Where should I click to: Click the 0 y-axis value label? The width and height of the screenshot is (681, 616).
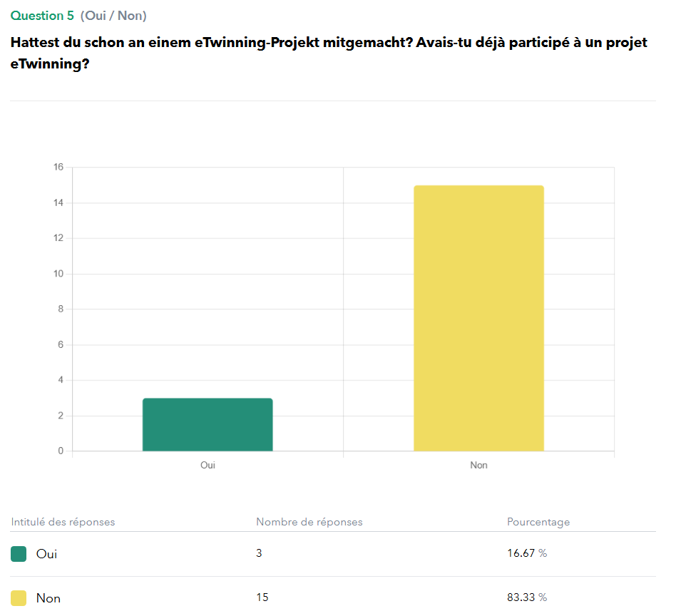tap(61, 451)
